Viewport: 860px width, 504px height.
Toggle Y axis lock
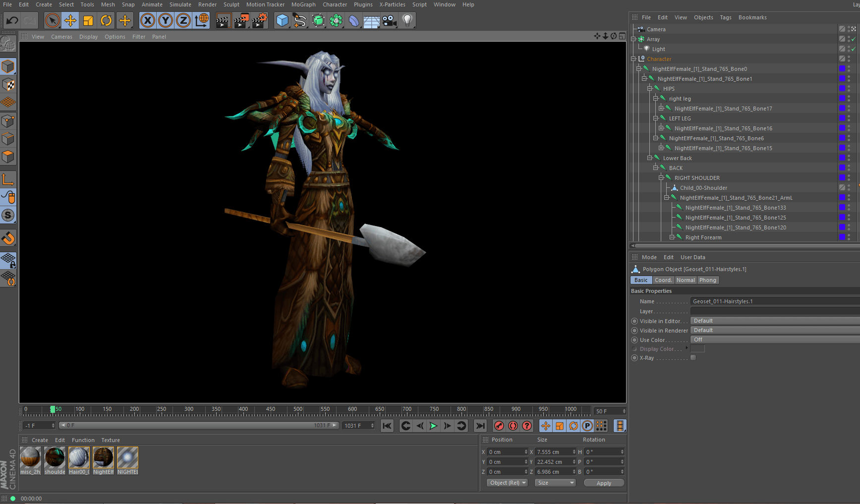pos(166,20)
